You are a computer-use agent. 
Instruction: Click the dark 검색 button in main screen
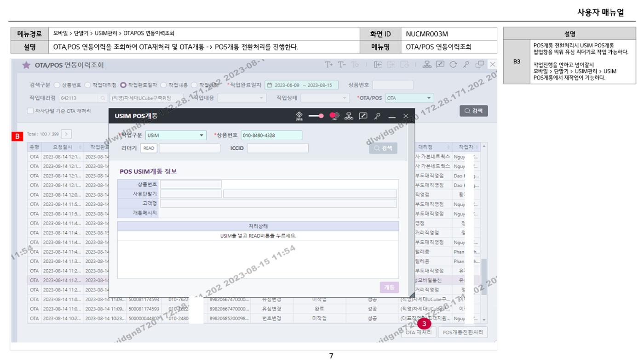coord(473,111)
